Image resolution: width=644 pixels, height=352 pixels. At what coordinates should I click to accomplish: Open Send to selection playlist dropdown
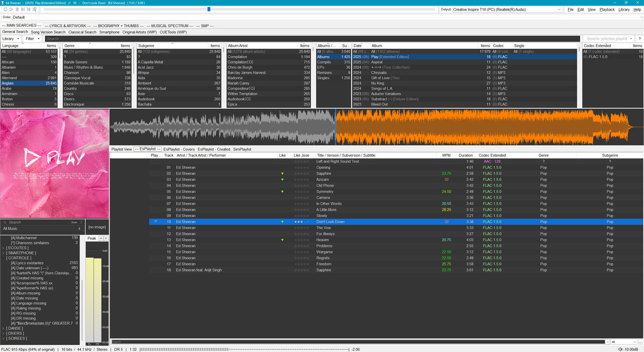coord(609,39)
